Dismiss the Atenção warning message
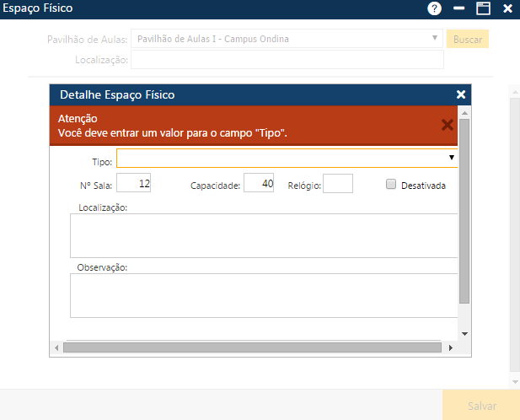The height and width of the screenshot is (420, 520). [x=448, y=125]
